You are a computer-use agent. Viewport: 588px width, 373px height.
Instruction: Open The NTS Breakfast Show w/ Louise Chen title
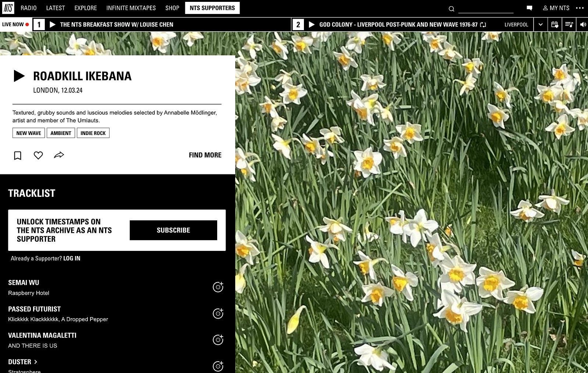[x=117, y=25]
